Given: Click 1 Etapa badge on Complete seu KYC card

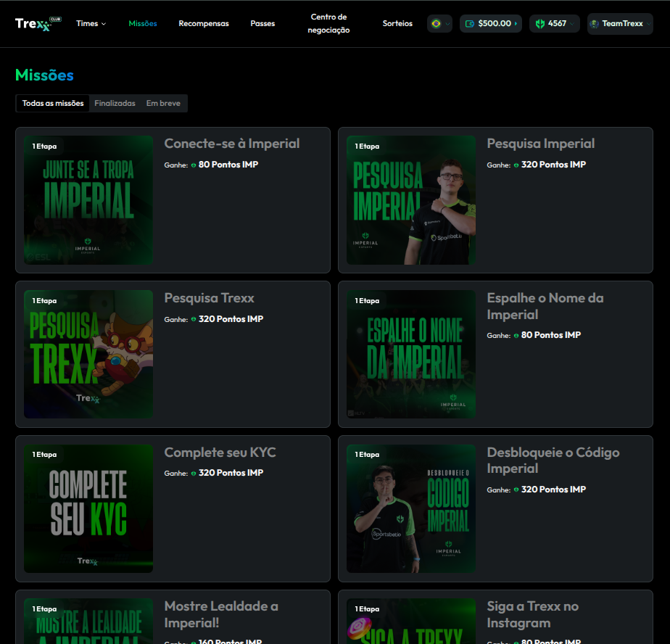Looking at the screenshot, I should click(x=44, y=455).
